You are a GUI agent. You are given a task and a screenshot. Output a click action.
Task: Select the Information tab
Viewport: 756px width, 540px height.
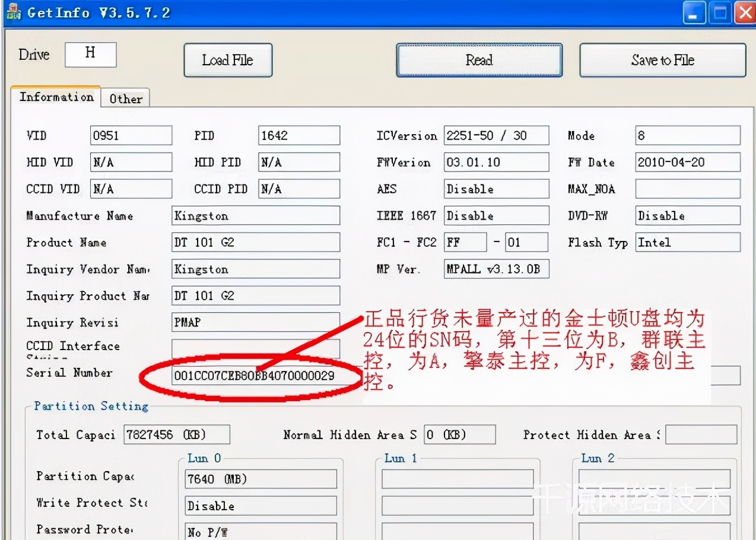56,97
